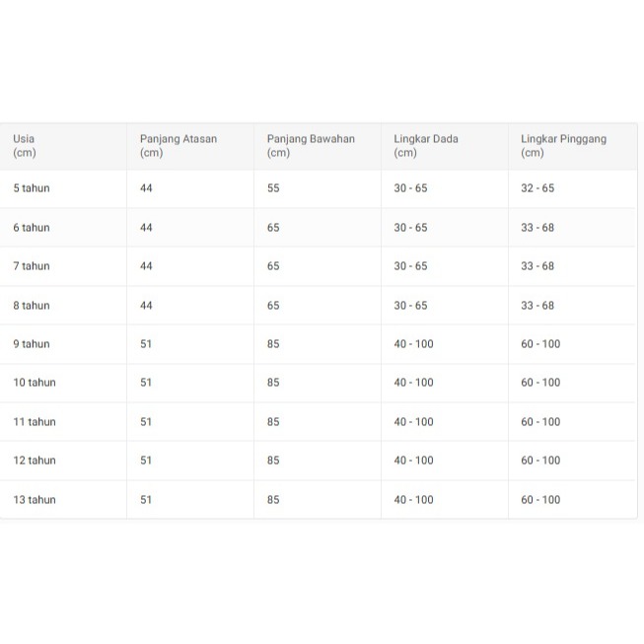Click the Usia column header
Image resolution: width=644 pixels, height=644 pixels.
point(24,145)
